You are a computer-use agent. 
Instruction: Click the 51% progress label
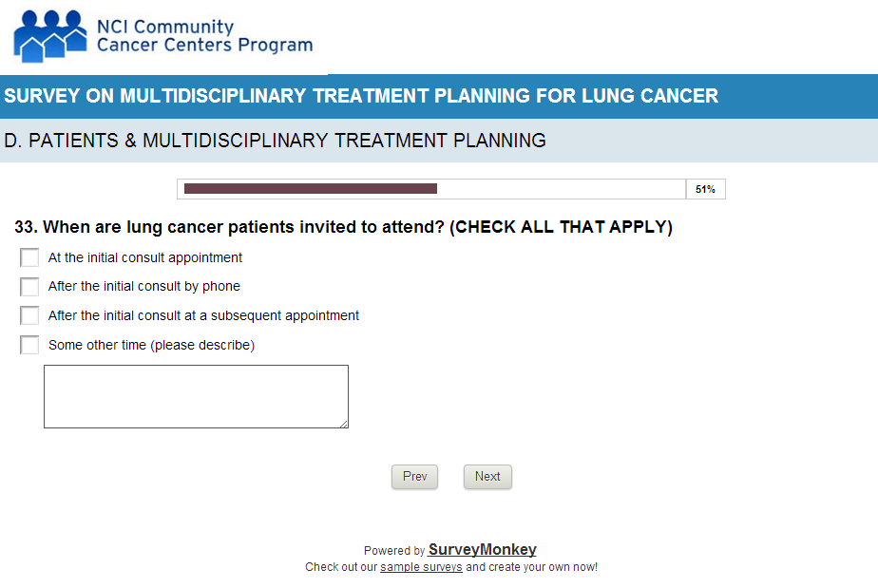[x=705, y=189]
